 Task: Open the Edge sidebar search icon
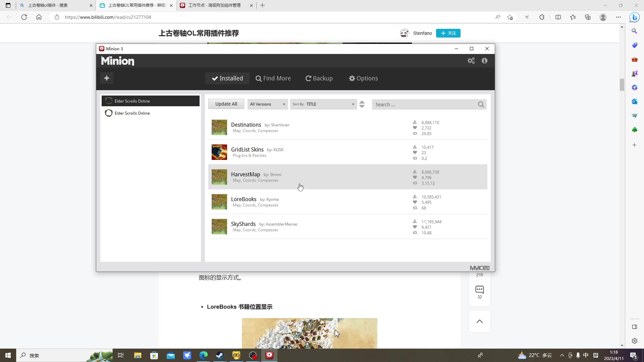tap(634, 31)
